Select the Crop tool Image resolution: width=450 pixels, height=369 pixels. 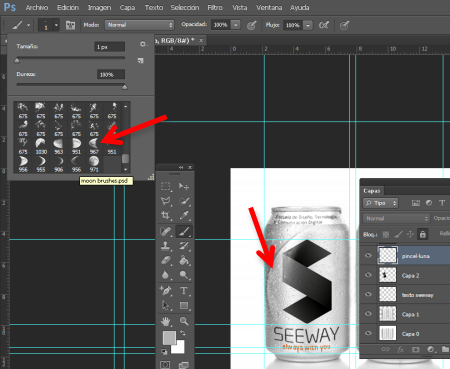[x=166, y=215]
